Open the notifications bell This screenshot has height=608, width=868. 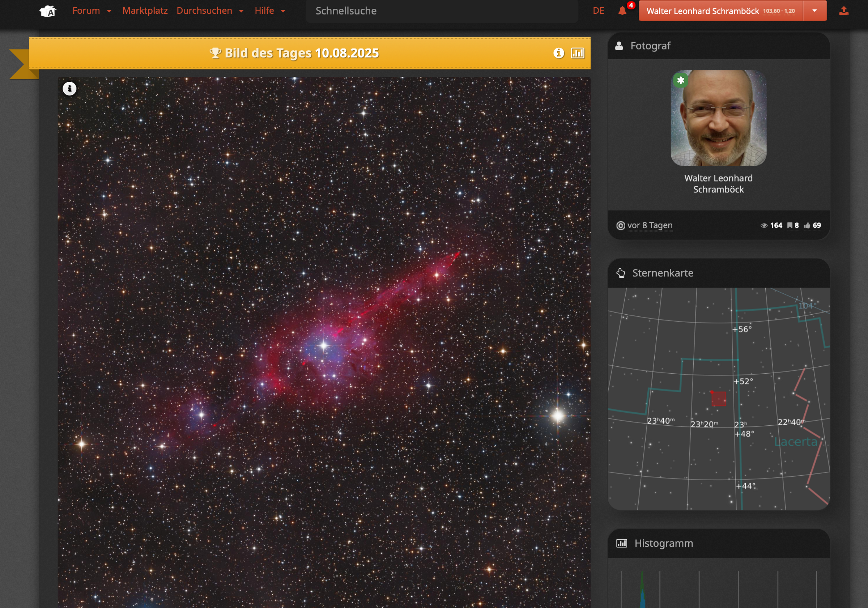pos(622,11)
